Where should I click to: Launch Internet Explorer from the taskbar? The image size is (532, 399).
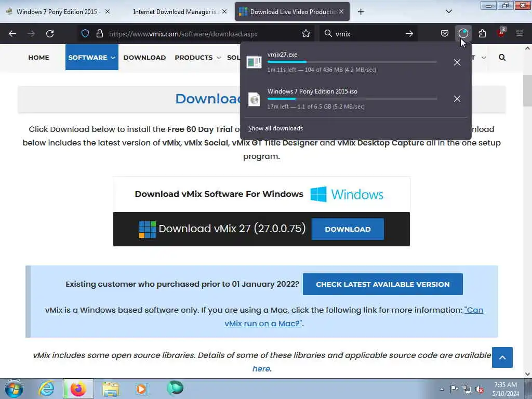(46, 389)
